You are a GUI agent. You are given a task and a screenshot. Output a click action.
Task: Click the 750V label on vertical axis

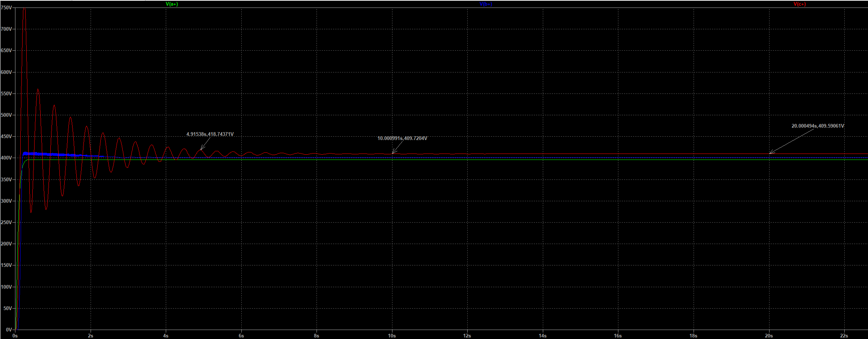point(6,8)
